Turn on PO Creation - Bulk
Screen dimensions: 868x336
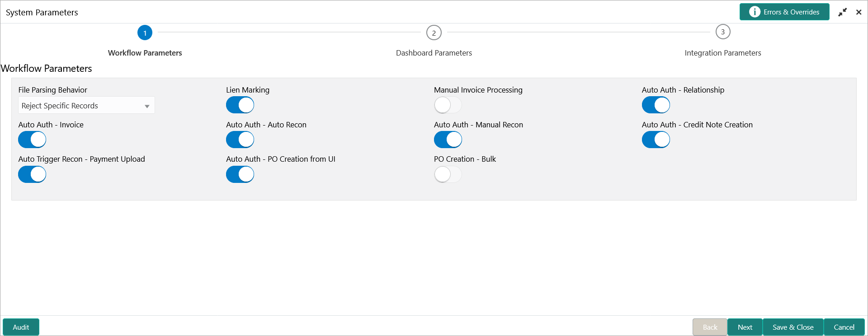[x=448, y=174]
